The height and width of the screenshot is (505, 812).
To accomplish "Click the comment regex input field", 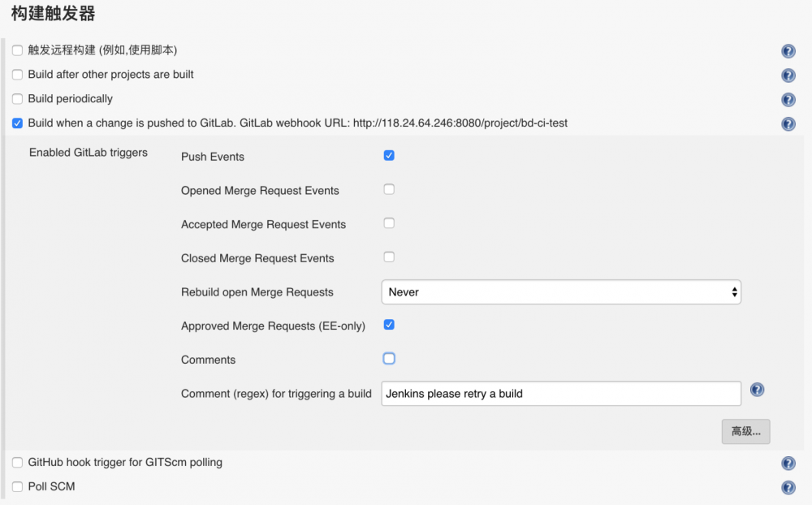I will point(560,393).
